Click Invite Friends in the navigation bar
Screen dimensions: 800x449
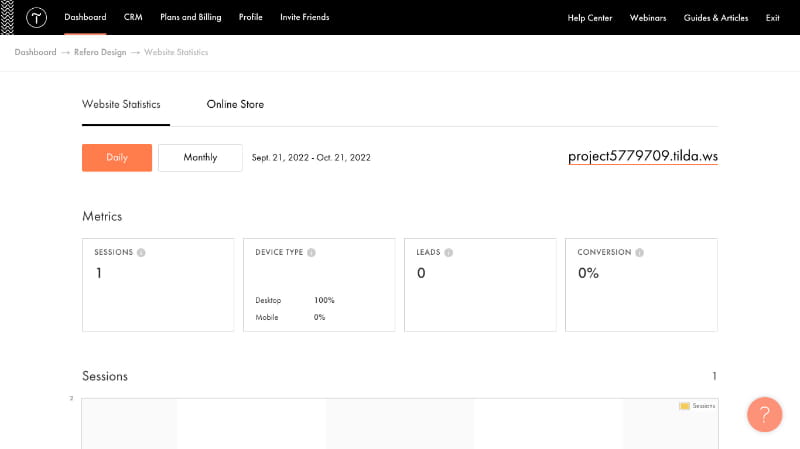point(304,18)
